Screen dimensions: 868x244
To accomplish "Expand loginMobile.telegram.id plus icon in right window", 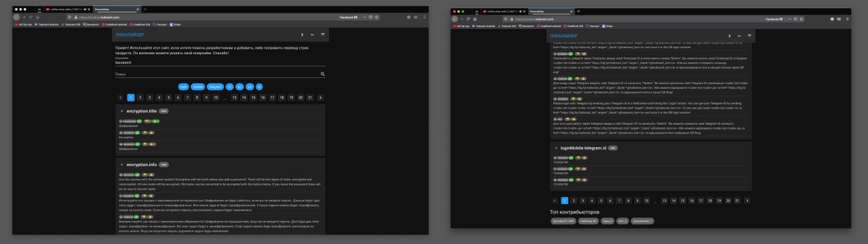I will point(555,147).
